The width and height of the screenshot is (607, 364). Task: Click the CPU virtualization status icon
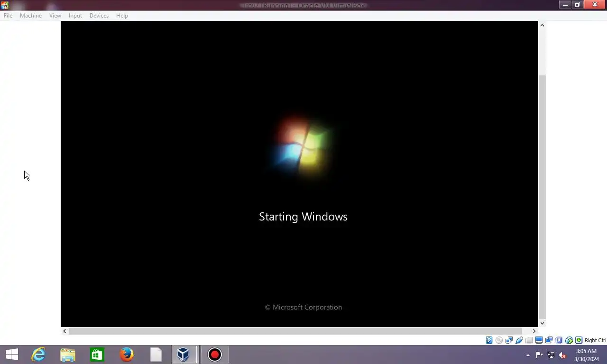point(559,340)
